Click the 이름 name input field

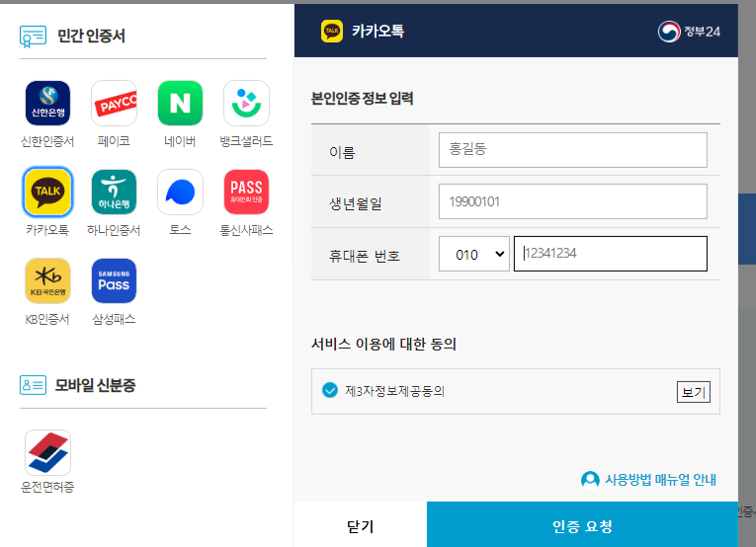coord(573,150)
